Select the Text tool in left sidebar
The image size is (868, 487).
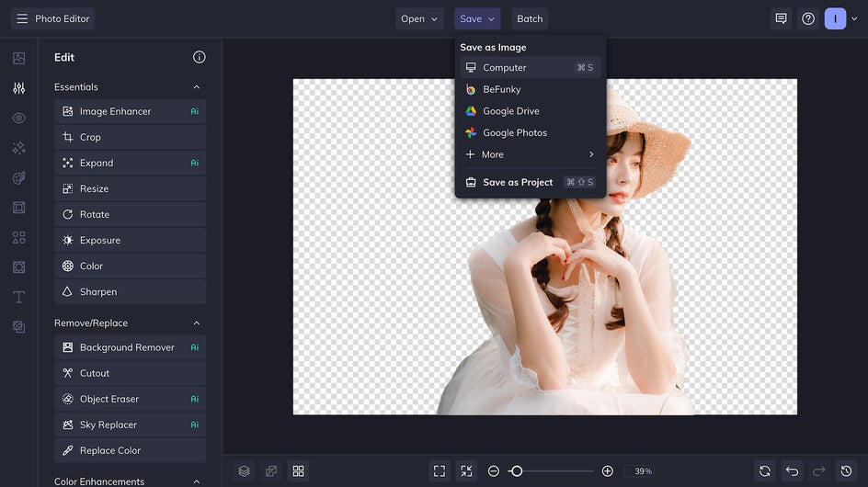tap(18, 297)
